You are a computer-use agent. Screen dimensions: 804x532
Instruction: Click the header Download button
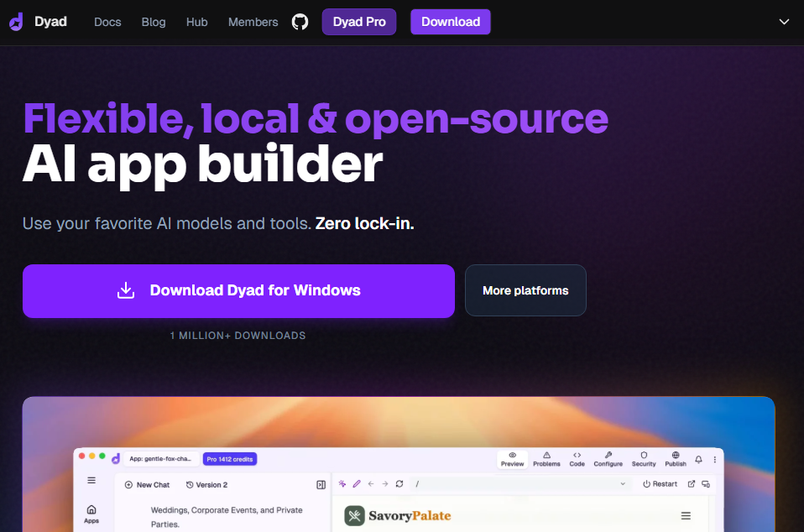point(450,22)
